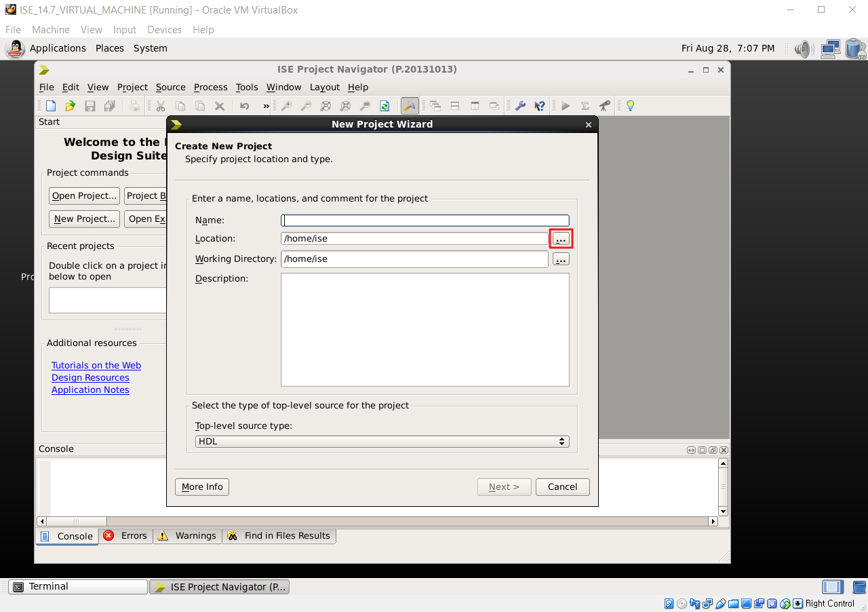Click the Save disk toolbar icon

(x=90, y=106)
